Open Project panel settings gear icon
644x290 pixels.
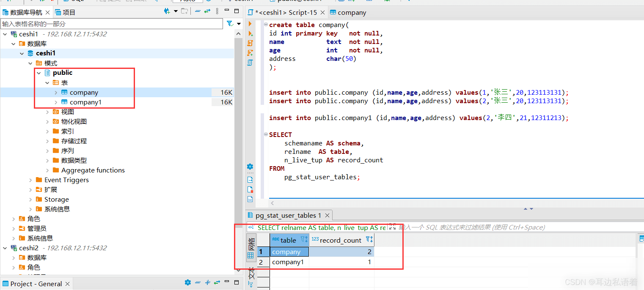pos(188,283)
